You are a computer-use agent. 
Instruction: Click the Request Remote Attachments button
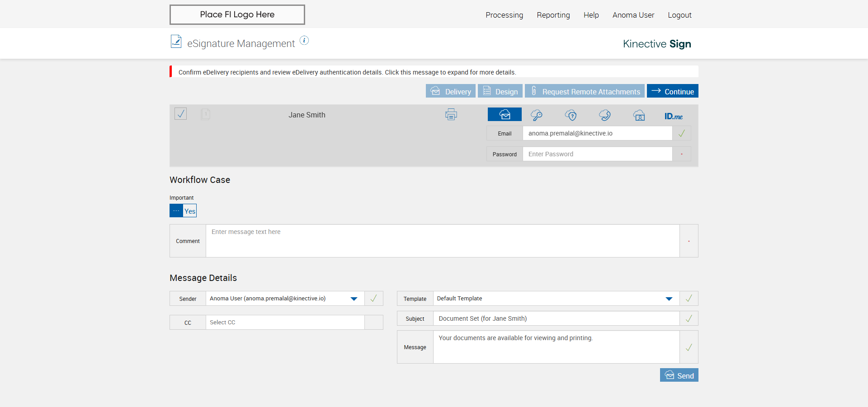pyautogui.click(x=585, y=91)
